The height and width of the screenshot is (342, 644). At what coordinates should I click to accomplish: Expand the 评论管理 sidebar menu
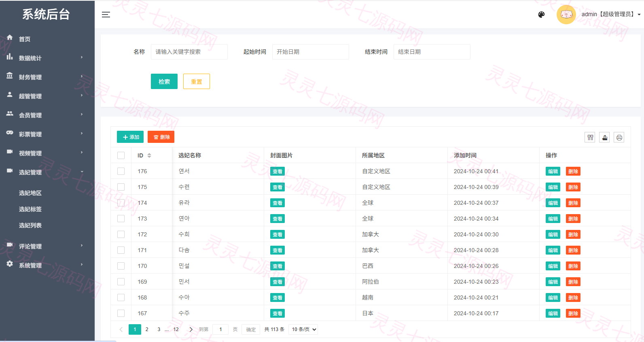tap(47, 246)
